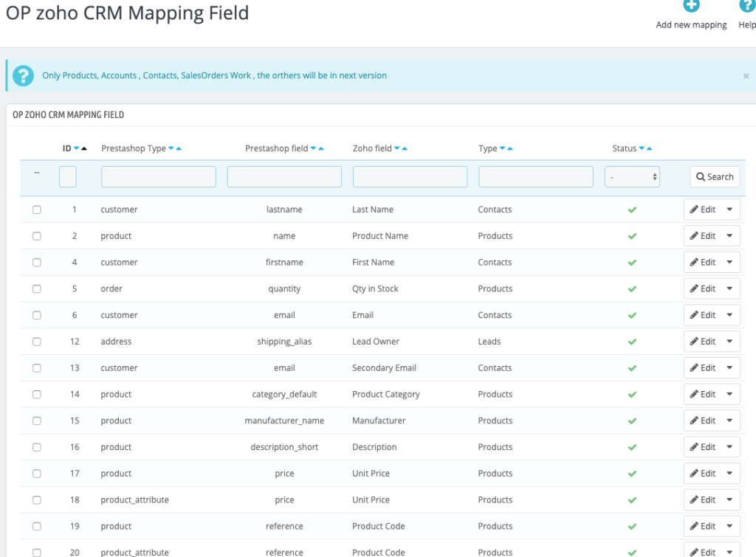Click the Zoho field filter input
Screen dimensions: 756x557
pyautogui.click(x=410, y=177)
